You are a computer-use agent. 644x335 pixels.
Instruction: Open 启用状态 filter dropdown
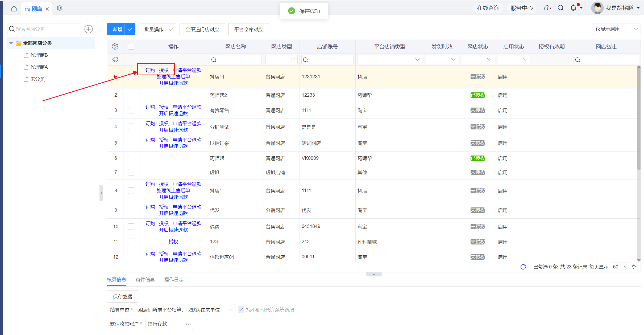514,60
